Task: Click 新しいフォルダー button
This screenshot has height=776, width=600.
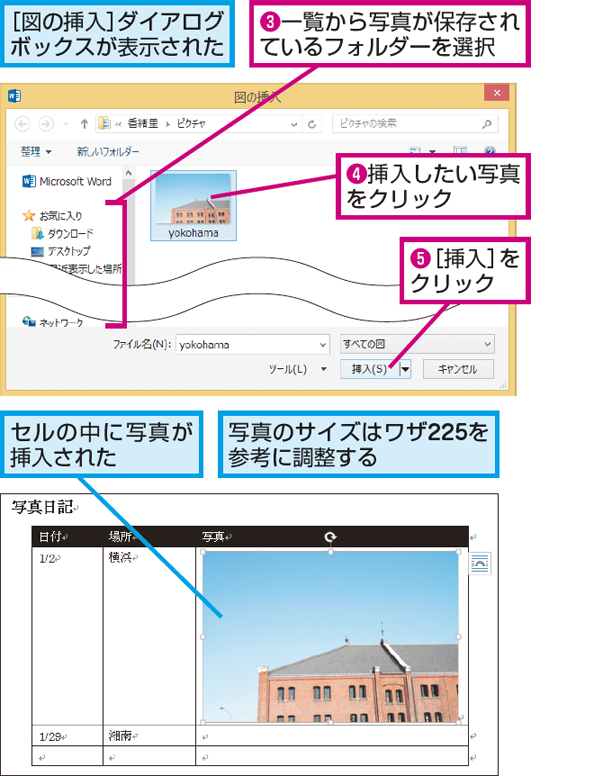Action: point(108,151)
